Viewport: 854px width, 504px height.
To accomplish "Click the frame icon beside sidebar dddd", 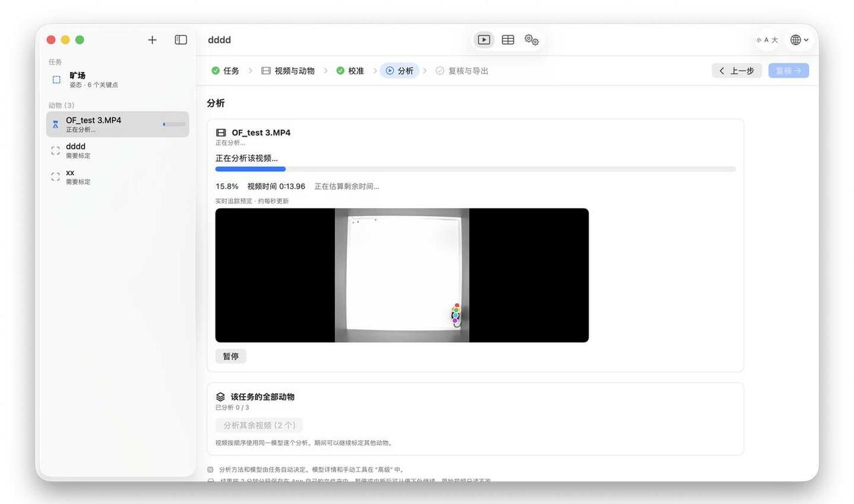I will (55, 151).
